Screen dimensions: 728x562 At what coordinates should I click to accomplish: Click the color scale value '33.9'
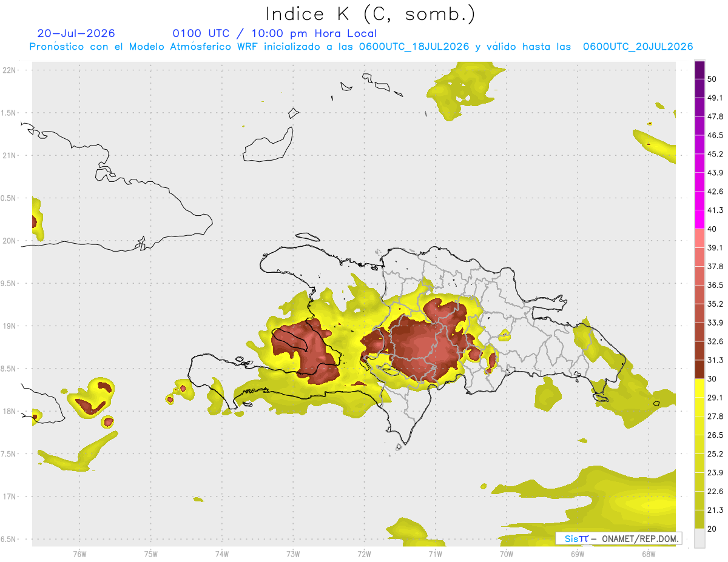(x=715, y=323)
